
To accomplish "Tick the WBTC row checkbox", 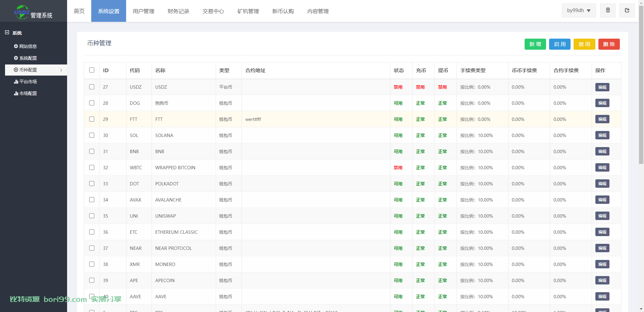I will (x=92, y=168).
